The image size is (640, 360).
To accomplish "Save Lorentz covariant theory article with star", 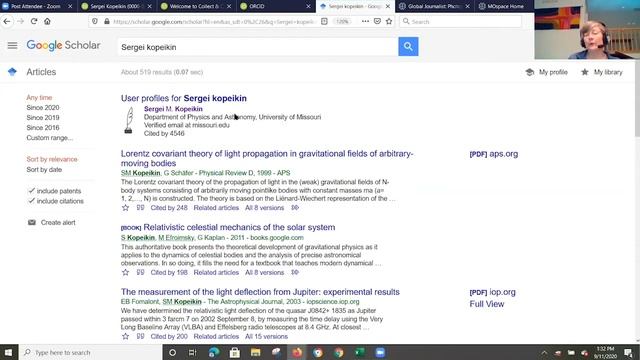I will (x=125, y=208).
